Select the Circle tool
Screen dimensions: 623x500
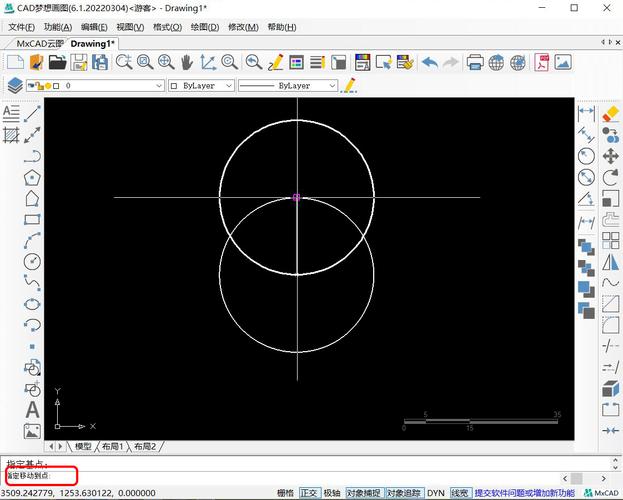tap(32, 262)
